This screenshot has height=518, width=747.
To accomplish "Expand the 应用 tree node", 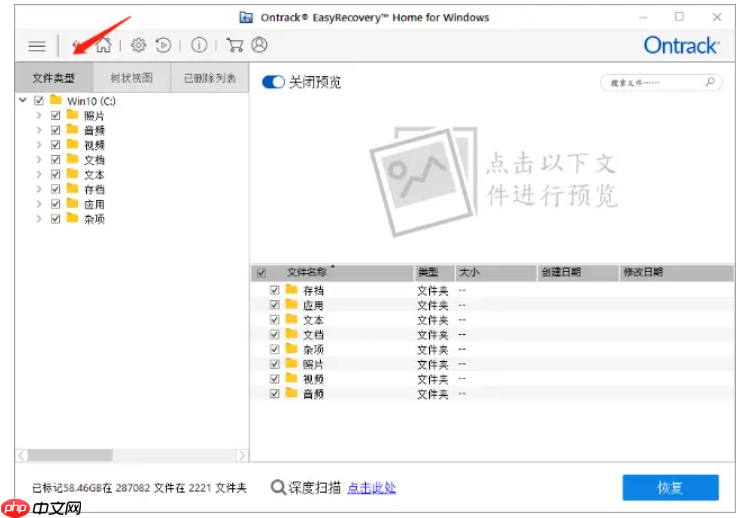I will [x=39, y=204].
